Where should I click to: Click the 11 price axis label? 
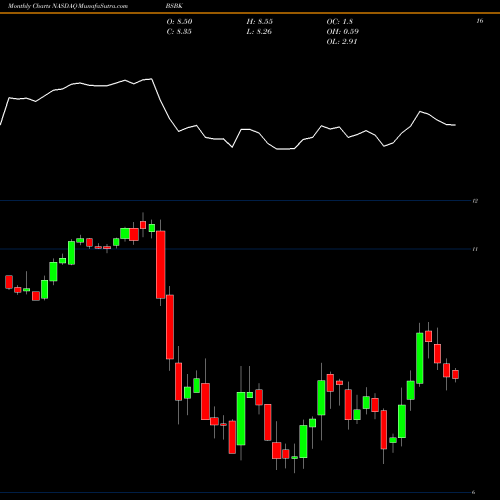(475, 249)
